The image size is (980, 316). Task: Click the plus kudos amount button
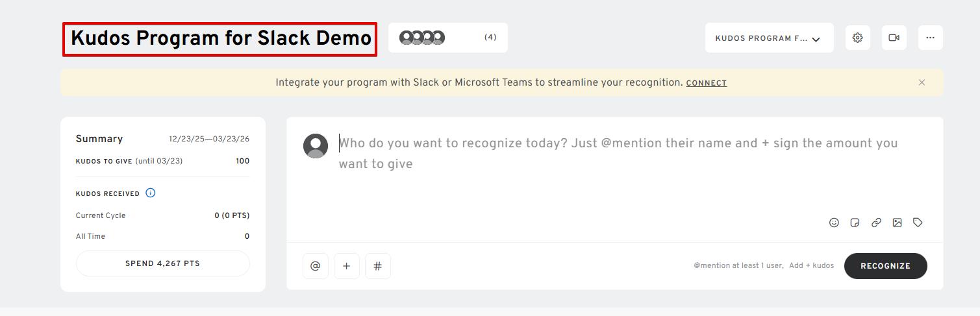click(x=346, y=266)
